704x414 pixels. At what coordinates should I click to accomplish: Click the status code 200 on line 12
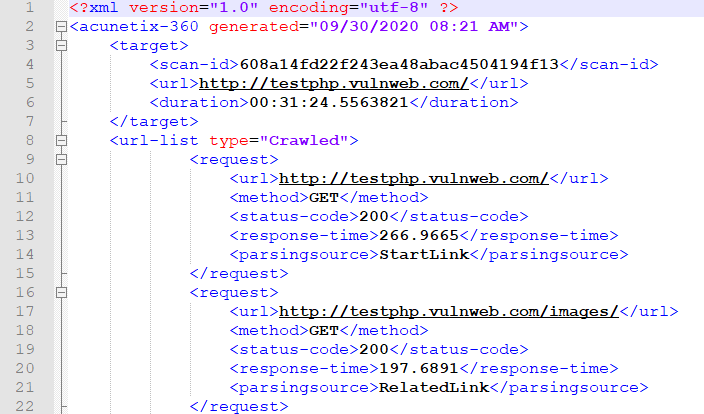pos(374,216)
